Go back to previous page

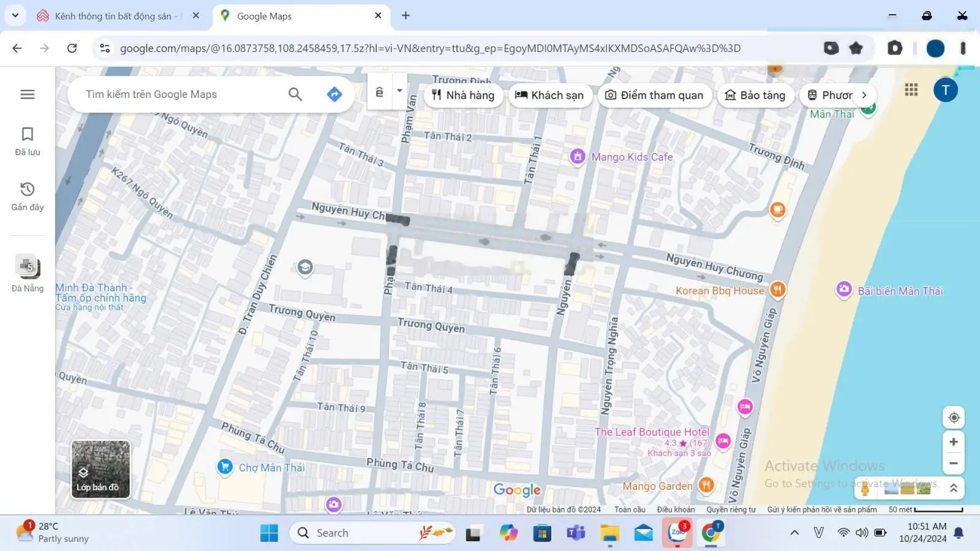click(x=17, y=48)
